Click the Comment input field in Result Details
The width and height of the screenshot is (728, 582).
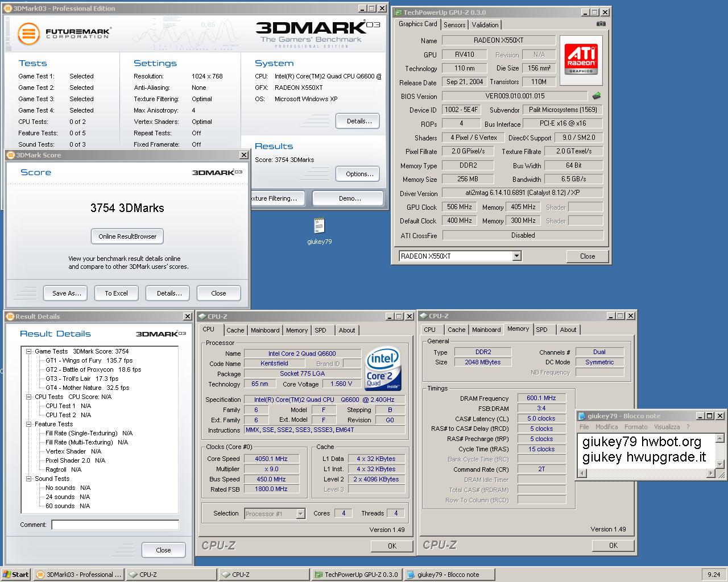[115, 525]
